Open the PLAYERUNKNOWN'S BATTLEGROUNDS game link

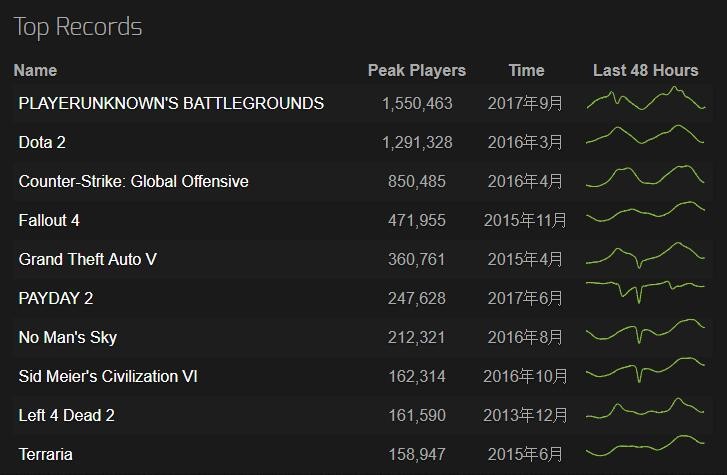[171, 103]
